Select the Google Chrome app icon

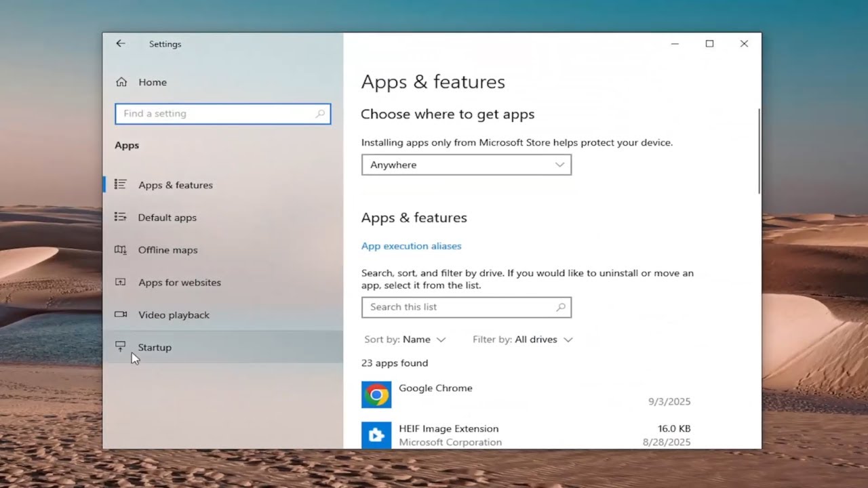[376, 394]
